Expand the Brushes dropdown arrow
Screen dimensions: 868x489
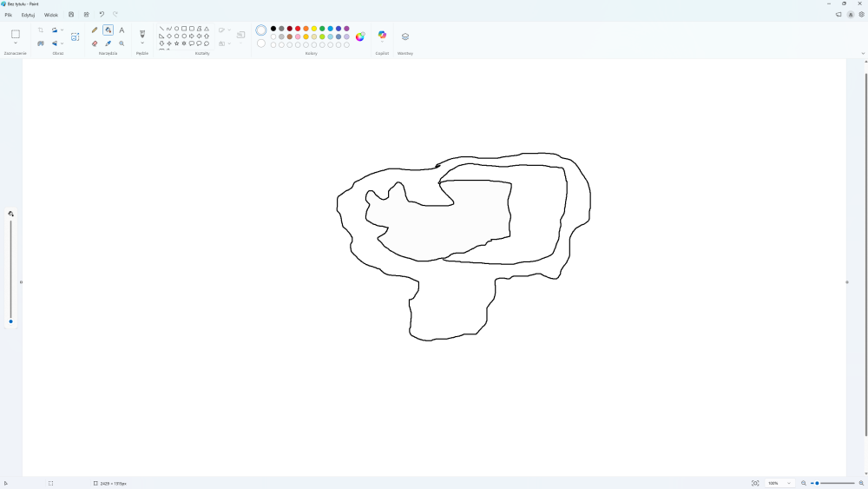click(x=142, y=43)
